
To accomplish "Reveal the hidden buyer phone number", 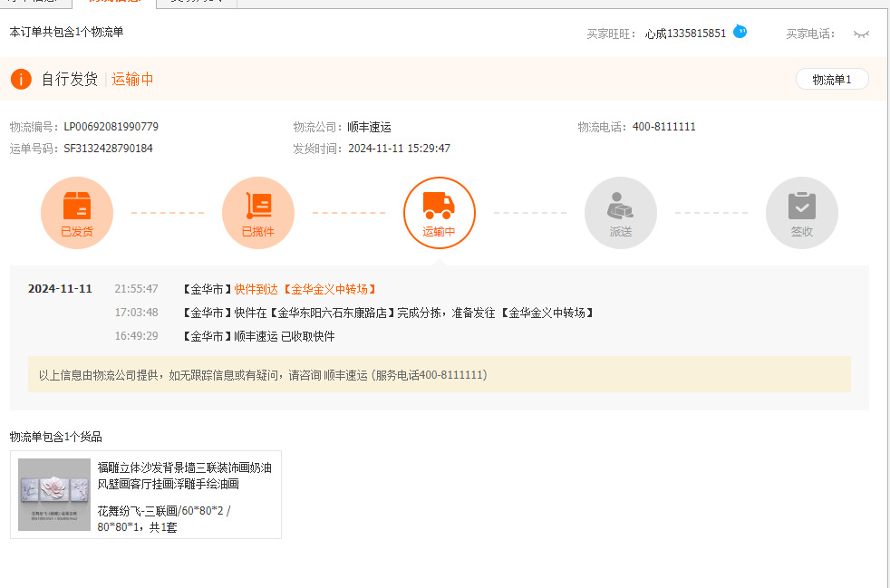I will (861, 34).
